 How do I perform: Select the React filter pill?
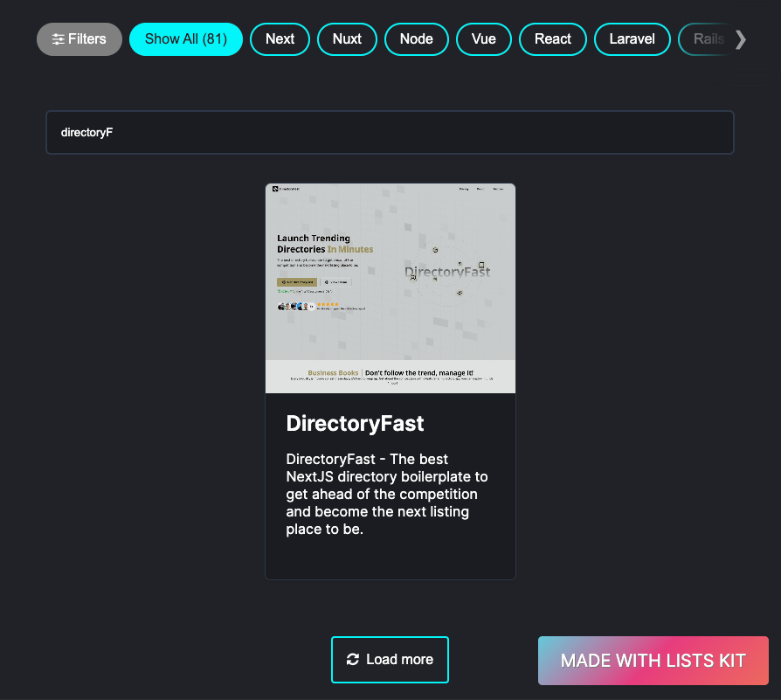click(553, 38)
